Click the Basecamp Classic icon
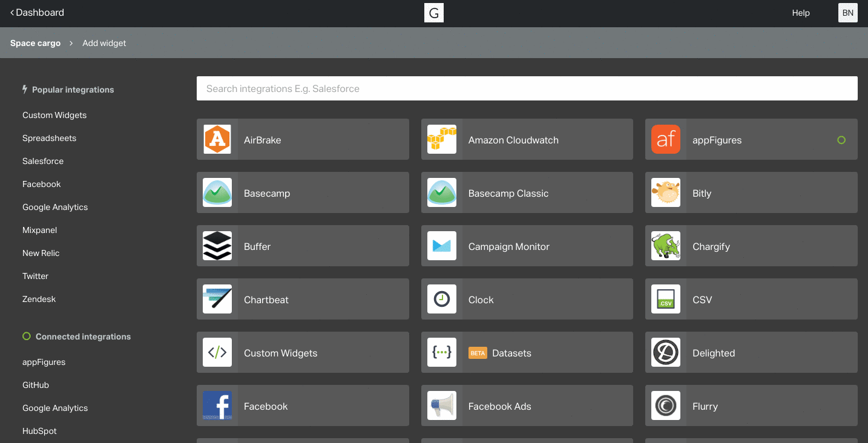The image size is (868, 443). [442, 192]
